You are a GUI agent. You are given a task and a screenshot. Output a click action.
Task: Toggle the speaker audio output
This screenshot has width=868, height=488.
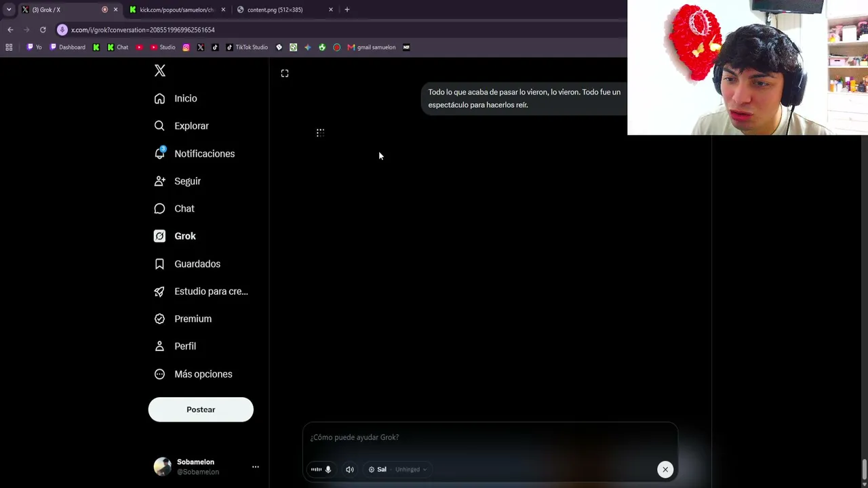pyautogui.click(x=350, y=469)
